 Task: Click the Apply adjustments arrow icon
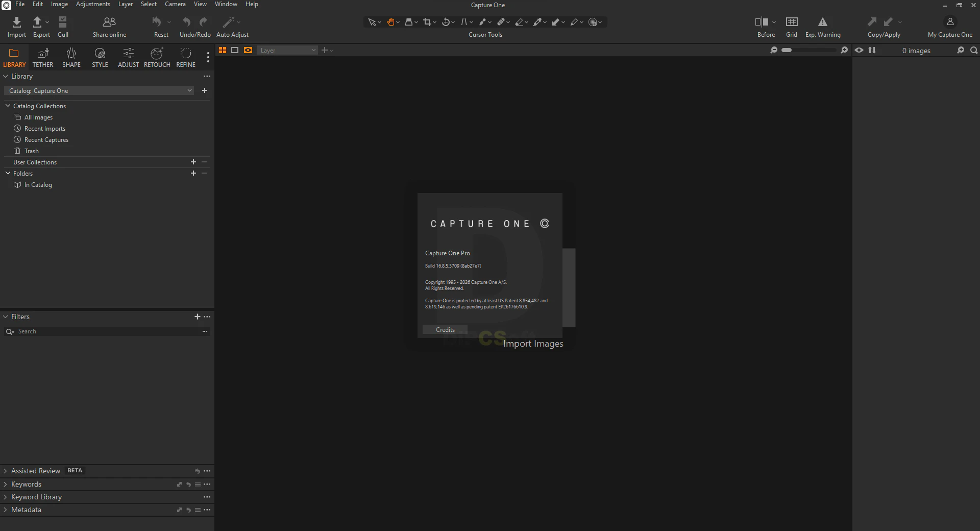pos(889,21)
